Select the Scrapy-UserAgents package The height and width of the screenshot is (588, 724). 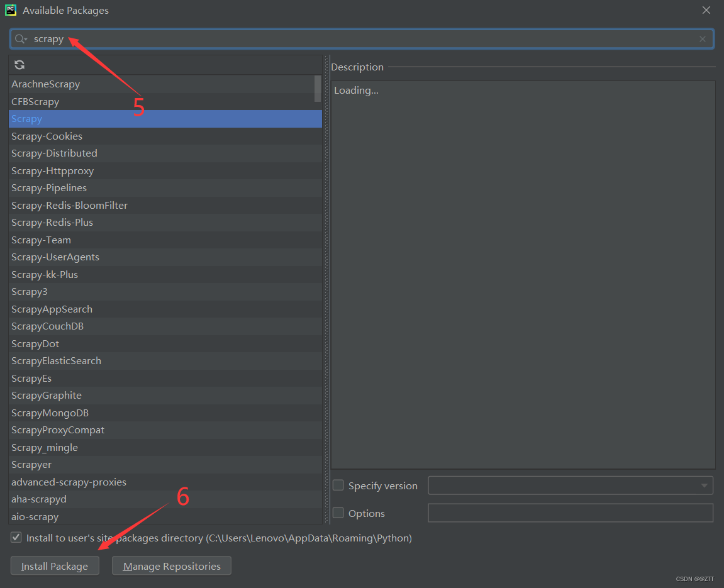(165, 257)
